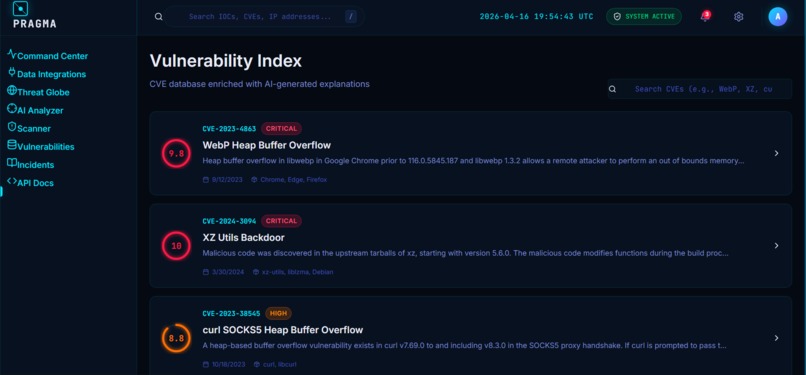Click the API Docs code icon
The height and width of the screenshot is (375, 806).
[x=12, y=181]
